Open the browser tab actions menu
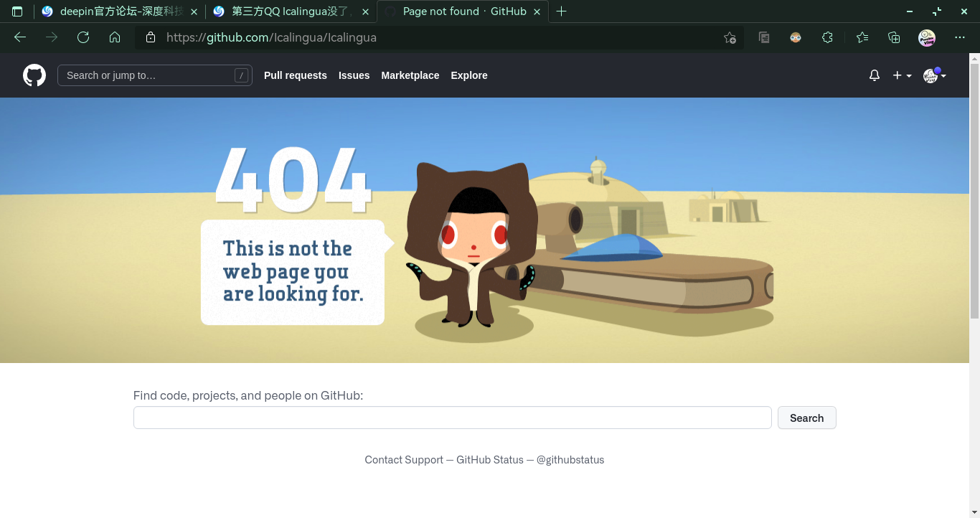 point(17,11)
